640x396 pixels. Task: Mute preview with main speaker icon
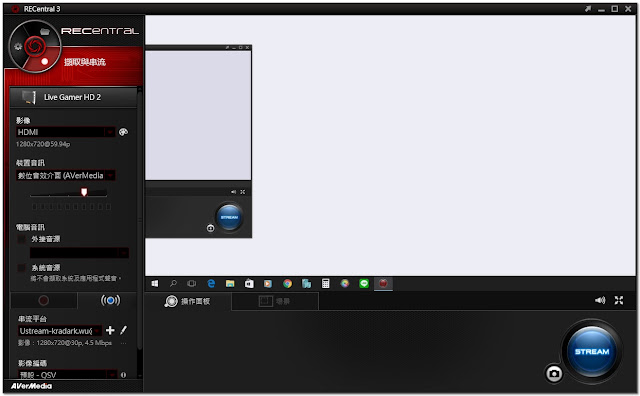pos(600,300)
